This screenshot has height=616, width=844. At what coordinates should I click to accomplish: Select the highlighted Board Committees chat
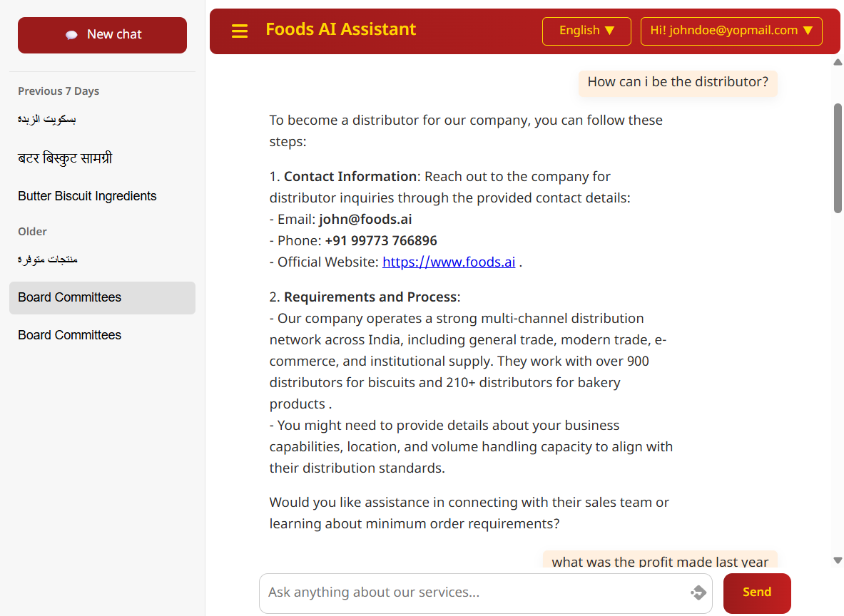click(70, 297)
